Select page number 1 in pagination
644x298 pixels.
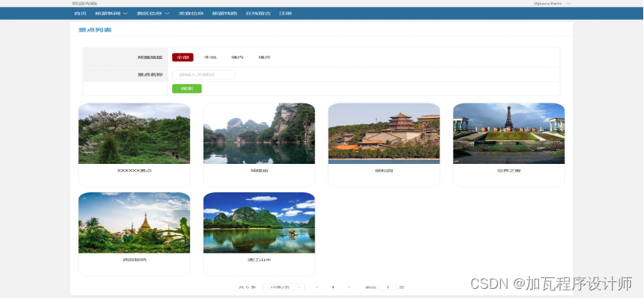point(332,287)
